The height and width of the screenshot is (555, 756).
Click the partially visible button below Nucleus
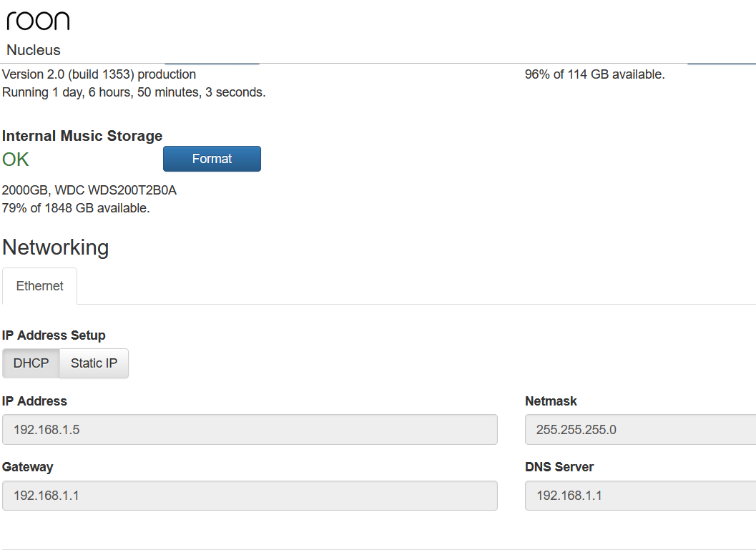point(211,62)
